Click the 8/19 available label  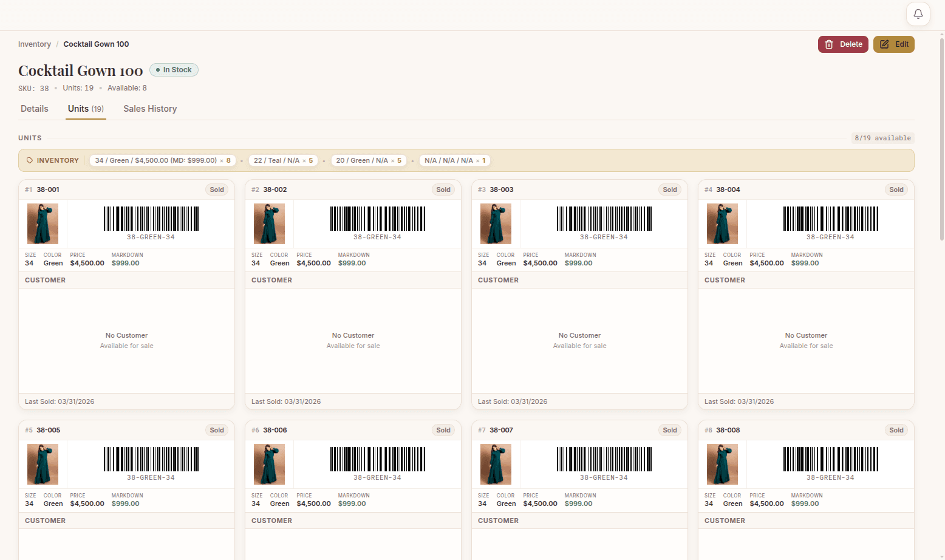tap(882, 138)
